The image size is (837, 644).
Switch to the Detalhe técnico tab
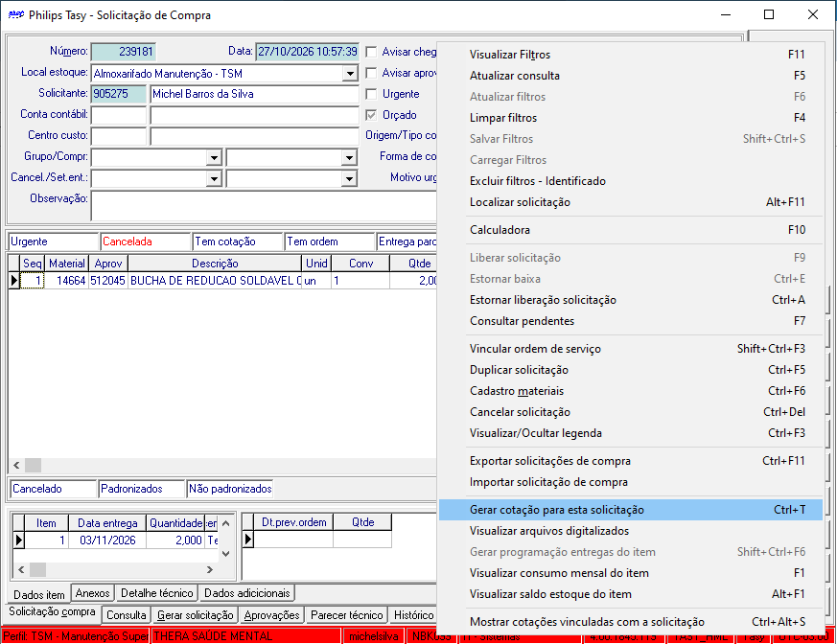(x=157, y=593)
